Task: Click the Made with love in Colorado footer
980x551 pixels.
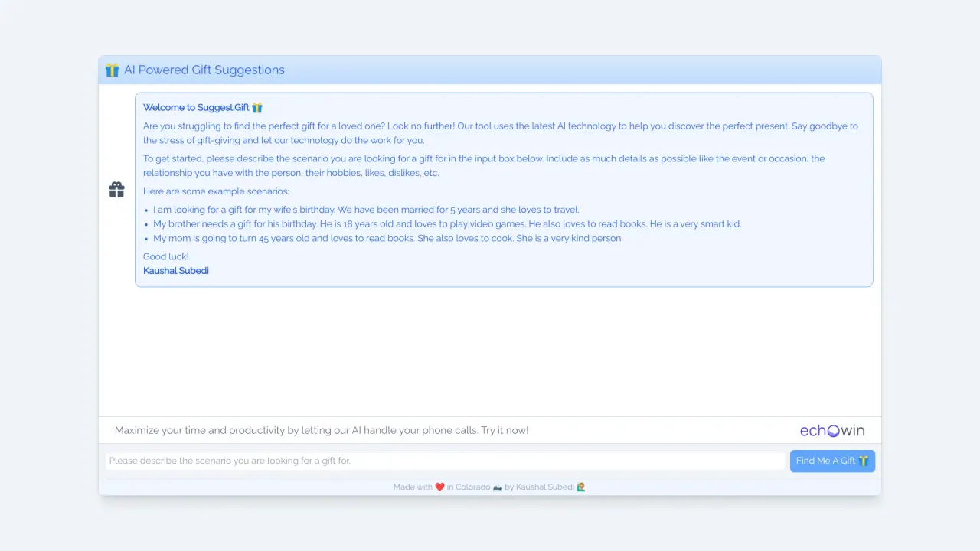Action: pyautogui.click(x=490, y=487)
